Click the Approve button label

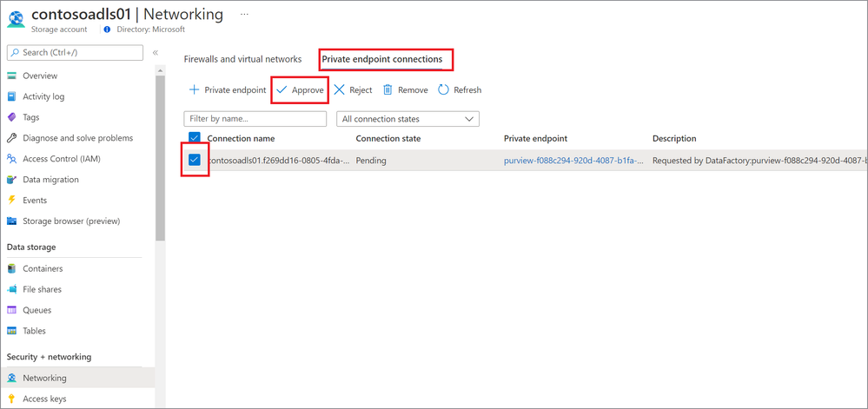point(308,89)
